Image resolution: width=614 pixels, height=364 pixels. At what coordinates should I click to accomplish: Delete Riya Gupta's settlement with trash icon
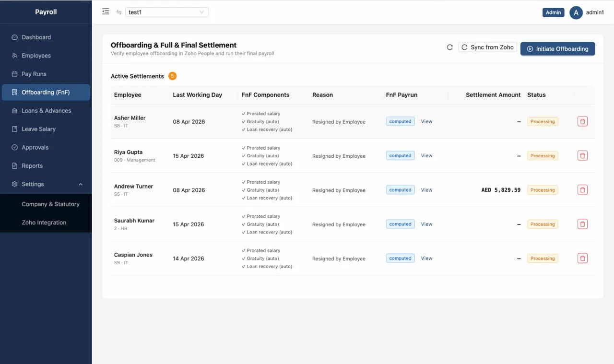(582, 155)
